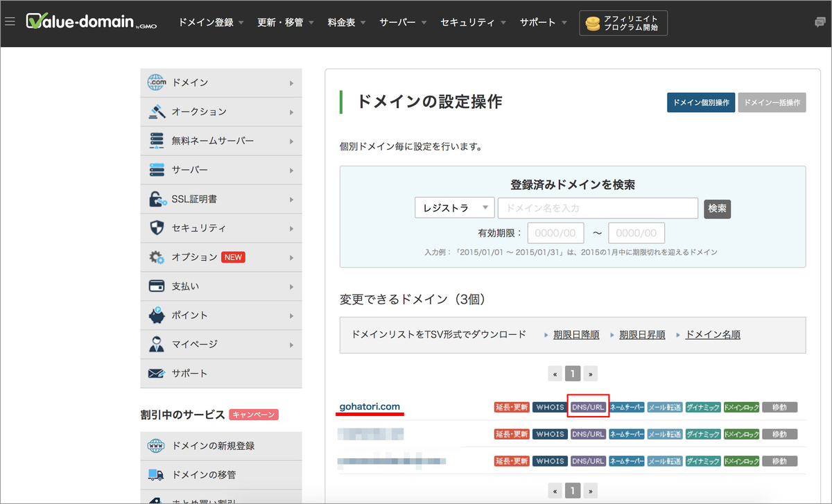Click メール転送 for gohatori.com

click(x=665, y=407)
